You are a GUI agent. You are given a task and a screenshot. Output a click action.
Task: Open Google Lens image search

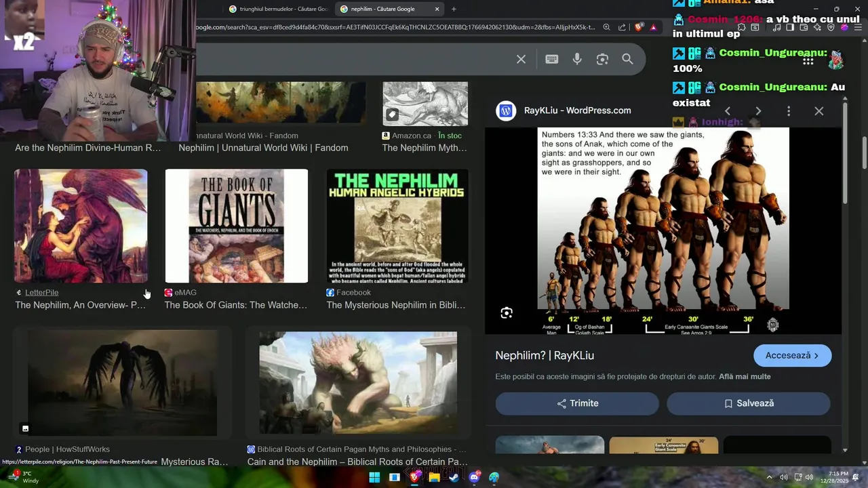click(602, 60)
